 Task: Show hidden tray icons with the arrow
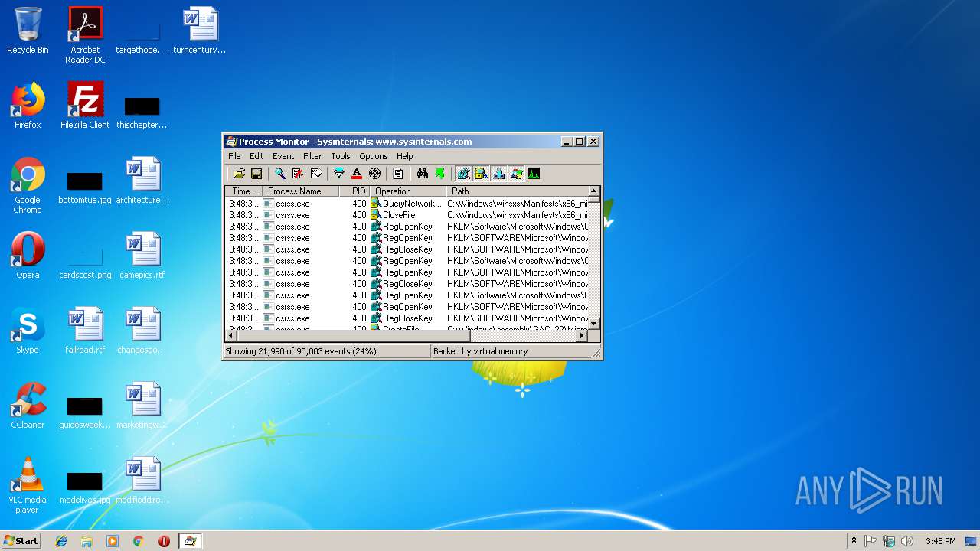pos(854,540)
